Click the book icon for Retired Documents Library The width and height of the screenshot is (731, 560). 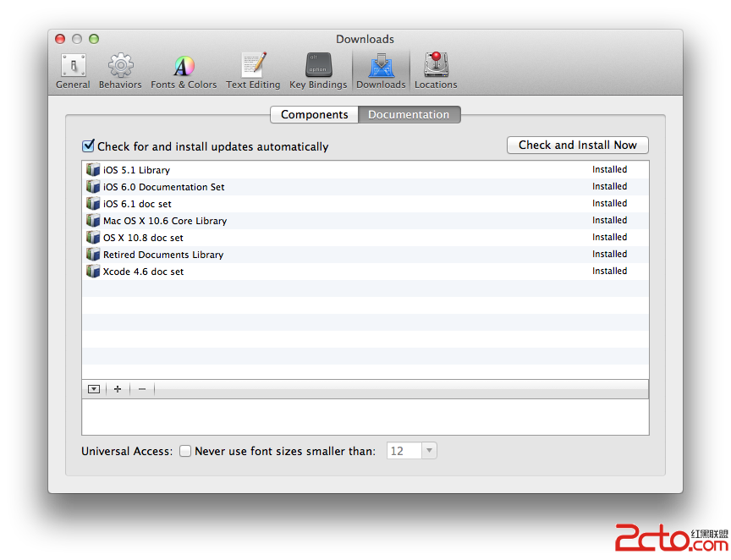tap(93, 254)
